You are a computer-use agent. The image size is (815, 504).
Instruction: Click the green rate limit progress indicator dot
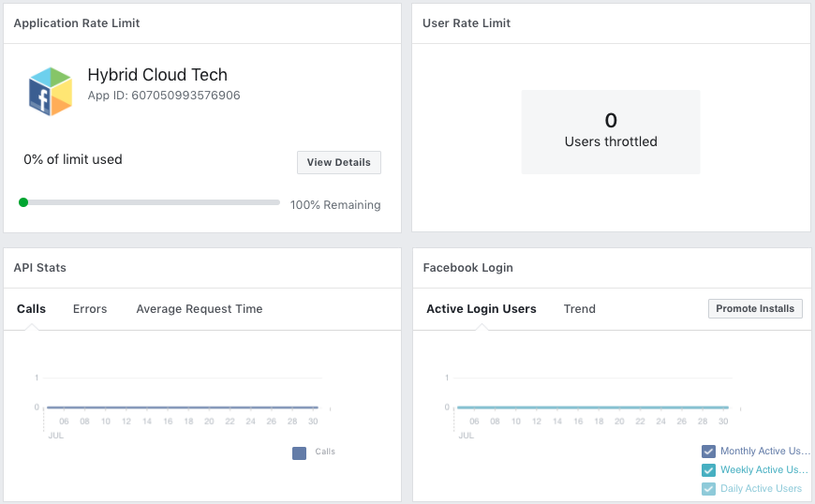[23, 202]
